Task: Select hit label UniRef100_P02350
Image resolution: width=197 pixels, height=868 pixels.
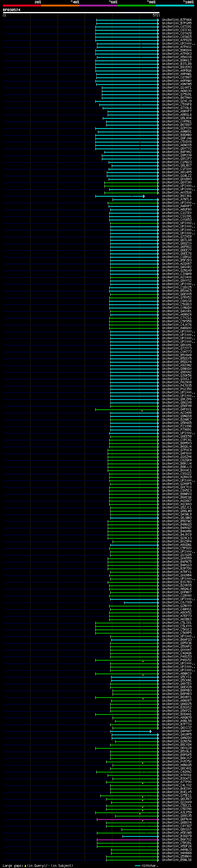Action: pos(176,389)
